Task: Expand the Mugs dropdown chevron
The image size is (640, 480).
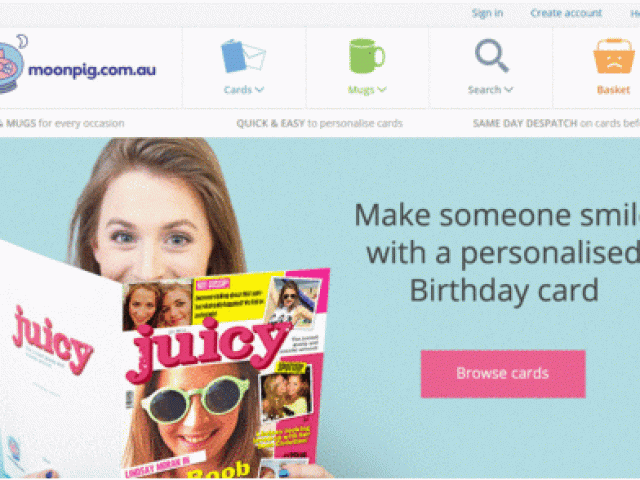Action: click(382, 89)
